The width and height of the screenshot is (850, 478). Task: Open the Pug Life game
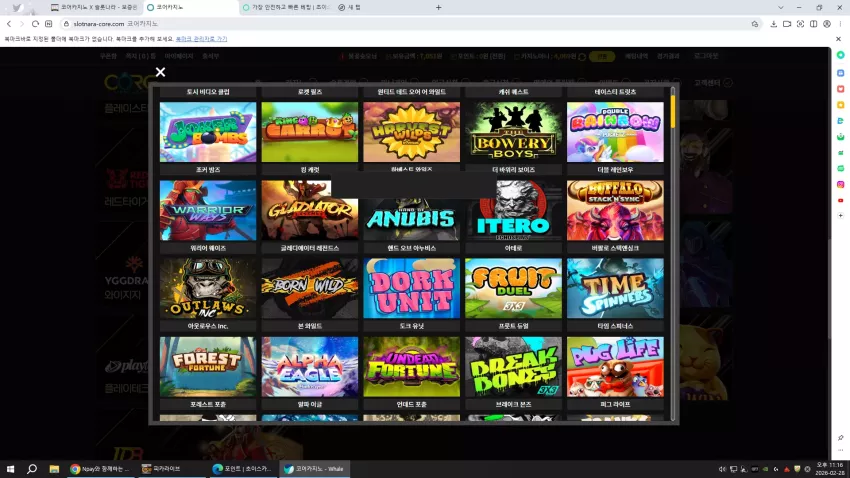[615, 366]
